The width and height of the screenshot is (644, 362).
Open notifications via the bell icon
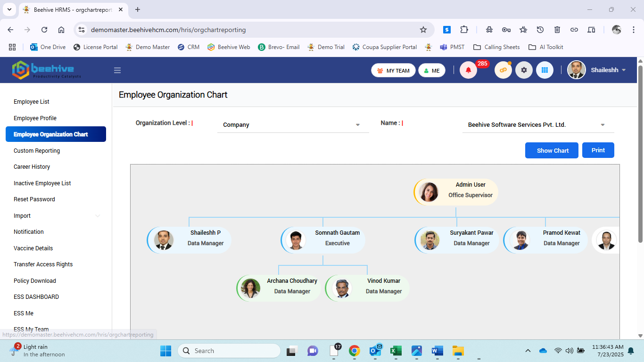tap(468, 70)
